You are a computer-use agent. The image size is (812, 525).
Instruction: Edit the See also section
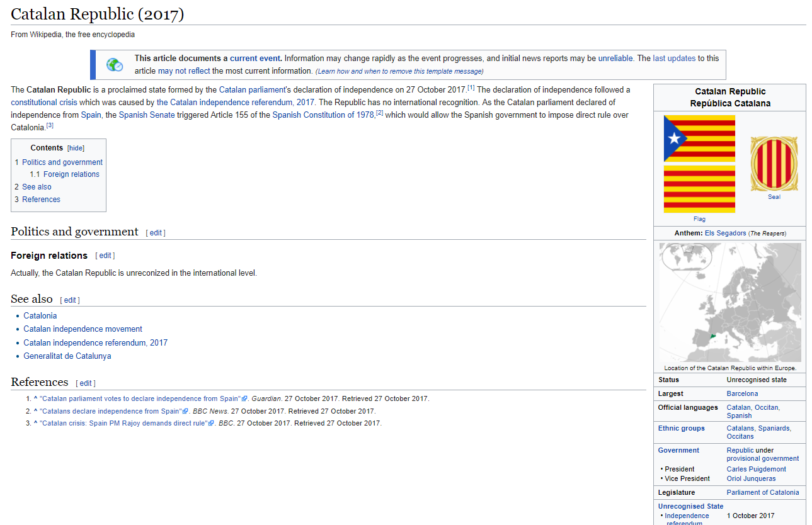click(x=70, y=300)
